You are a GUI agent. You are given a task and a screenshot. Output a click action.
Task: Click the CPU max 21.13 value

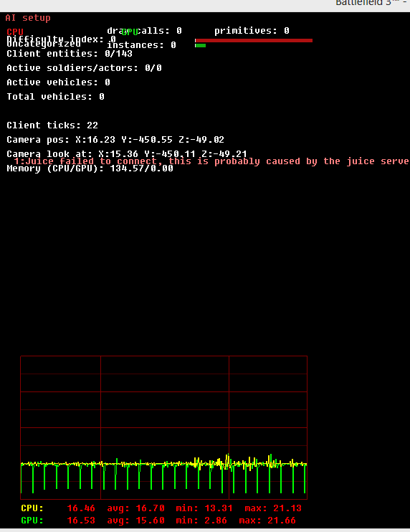(273, 508)
